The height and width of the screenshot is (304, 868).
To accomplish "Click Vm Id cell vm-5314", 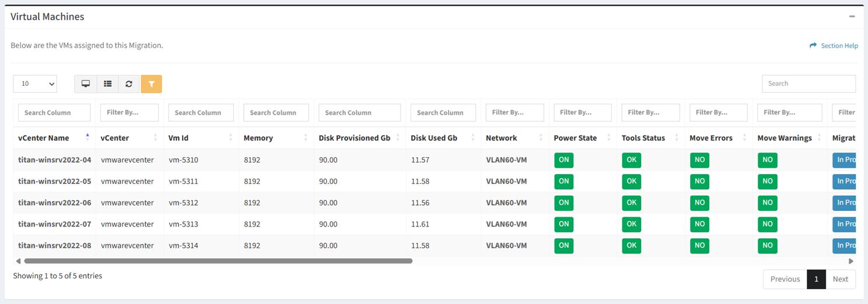I will pyautogui.click(x=183, y=245).
